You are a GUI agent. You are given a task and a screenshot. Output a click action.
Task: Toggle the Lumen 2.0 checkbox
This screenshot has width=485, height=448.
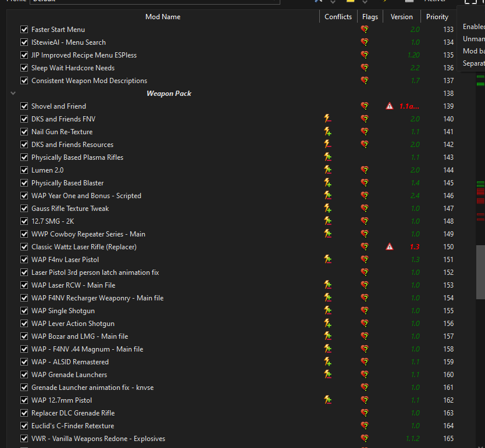click(24, 170)
